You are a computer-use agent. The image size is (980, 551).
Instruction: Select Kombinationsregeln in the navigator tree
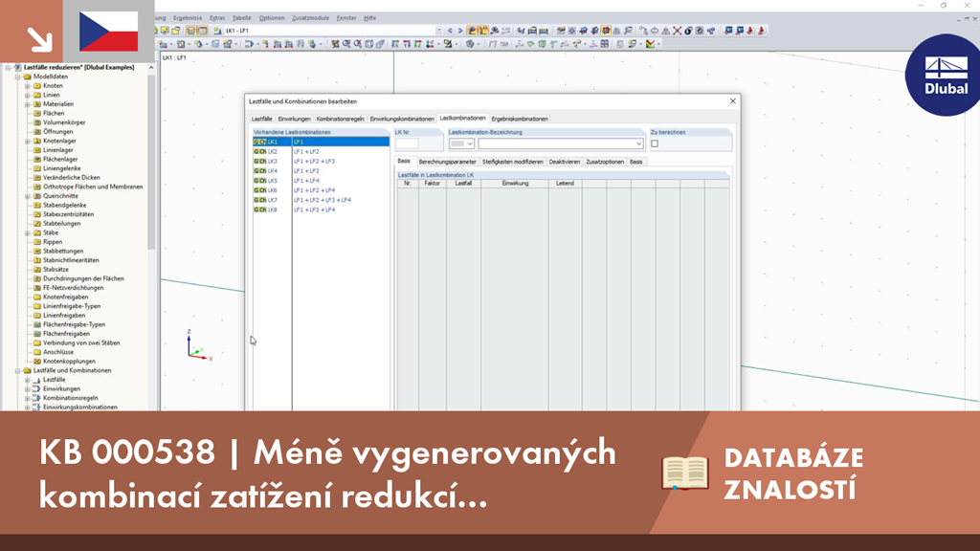point(70,398)
